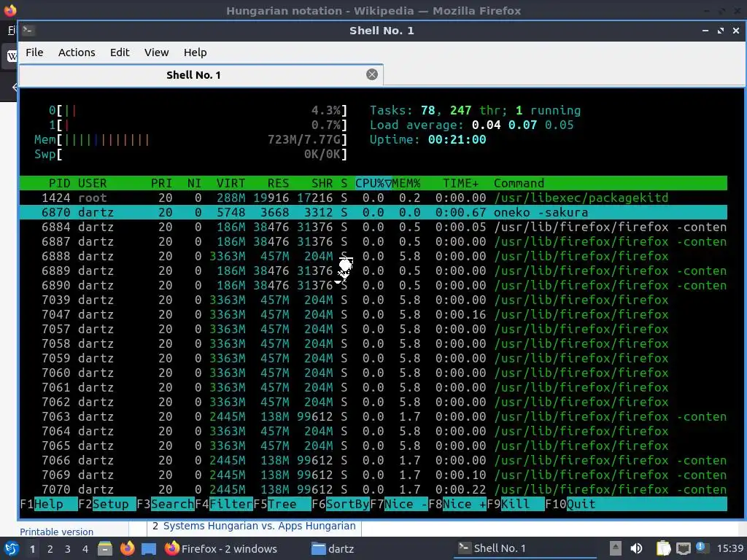The width and height of the screenshot is (747, 560).
Task: Open Systems Hungarian vs. Apps Hungarian link in Firefox
Action: (x=259, y=526)
